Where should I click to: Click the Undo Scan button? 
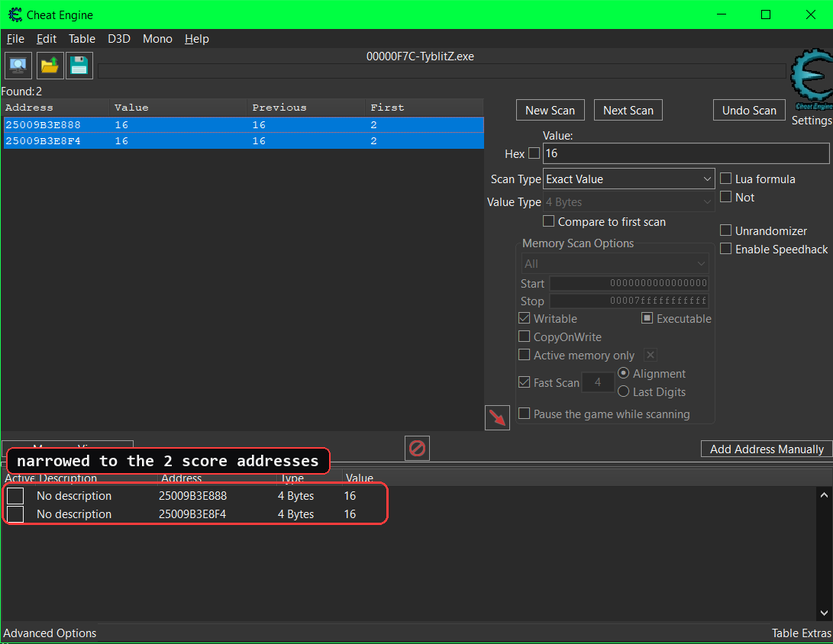pos(749,111)
